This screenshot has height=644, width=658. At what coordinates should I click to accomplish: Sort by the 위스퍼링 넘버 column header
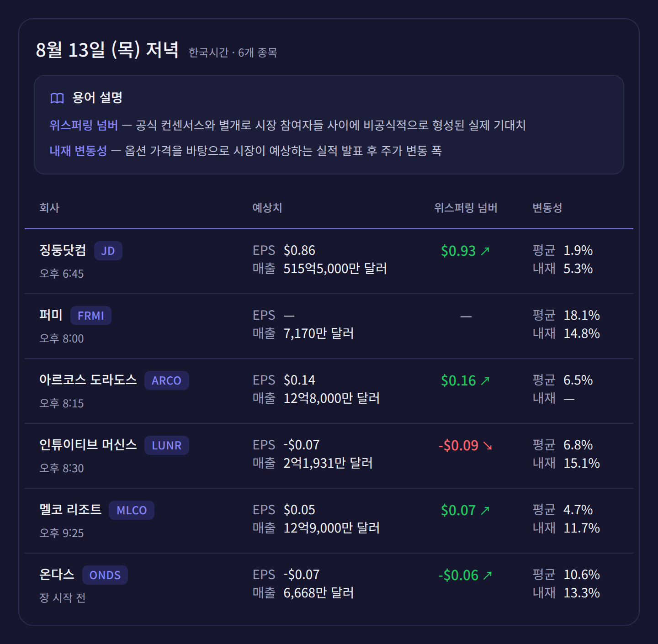466,208
